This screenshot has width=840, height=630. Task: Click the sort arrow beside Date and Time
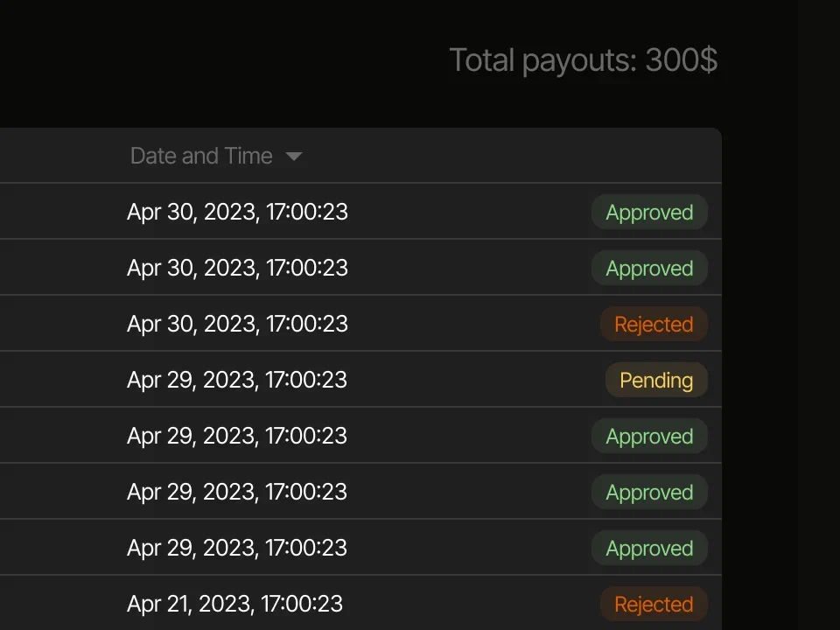tap(294, 157)
